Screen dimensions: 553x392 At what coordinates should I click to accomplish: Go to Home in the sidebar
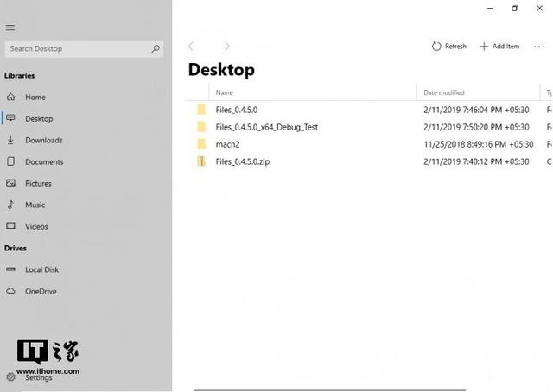click(35, 97)
